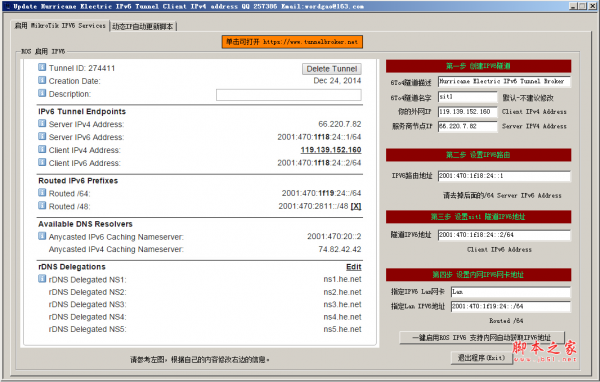Click info icon beside Tunnel ID
Image resolution: width=600 pixels, height=382 pixels.
click(x=42, y=67)
